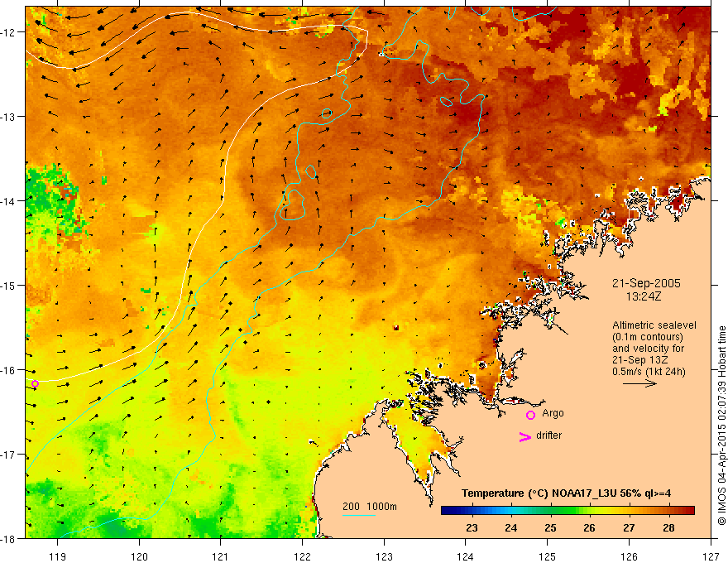
Task: Click the latitude axis label '-12'
Action: click(9, 32)
